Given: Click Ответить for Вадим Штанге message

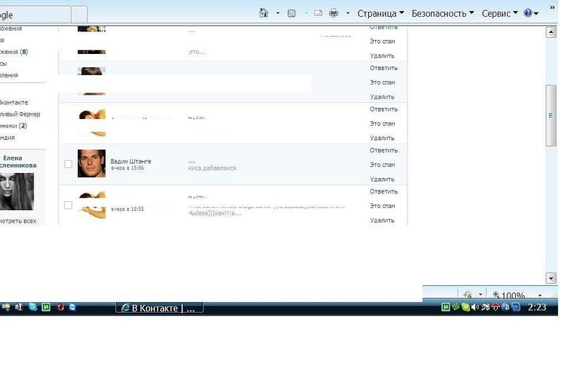Looking at the screenshot, I should (383, 150).
